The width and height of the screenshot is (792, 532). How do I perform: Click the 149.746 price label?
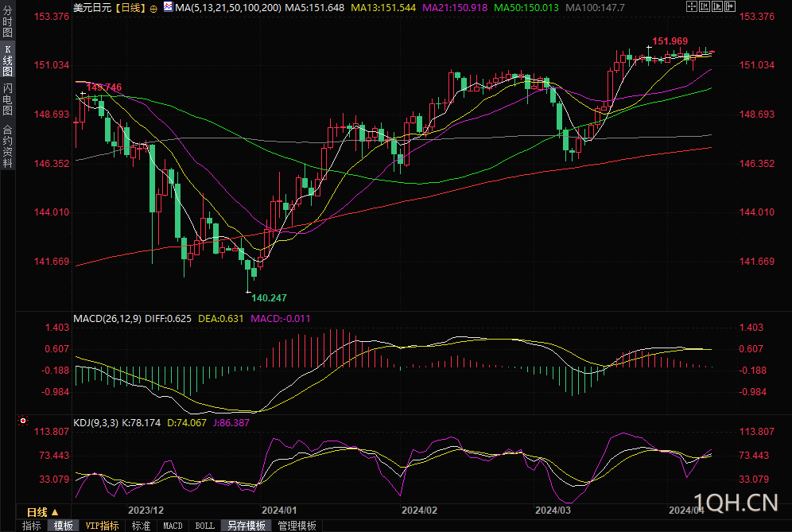pos(103,87)
